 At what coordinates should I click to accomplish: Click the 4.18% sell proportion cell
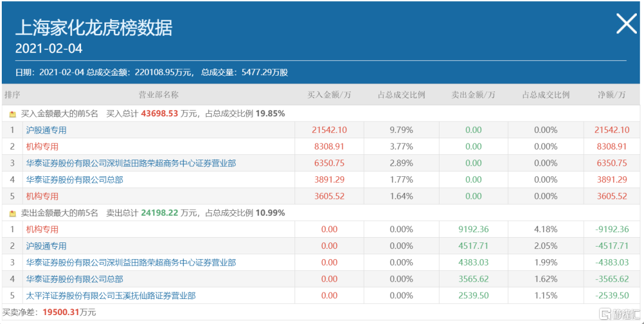tap(546, 229)
